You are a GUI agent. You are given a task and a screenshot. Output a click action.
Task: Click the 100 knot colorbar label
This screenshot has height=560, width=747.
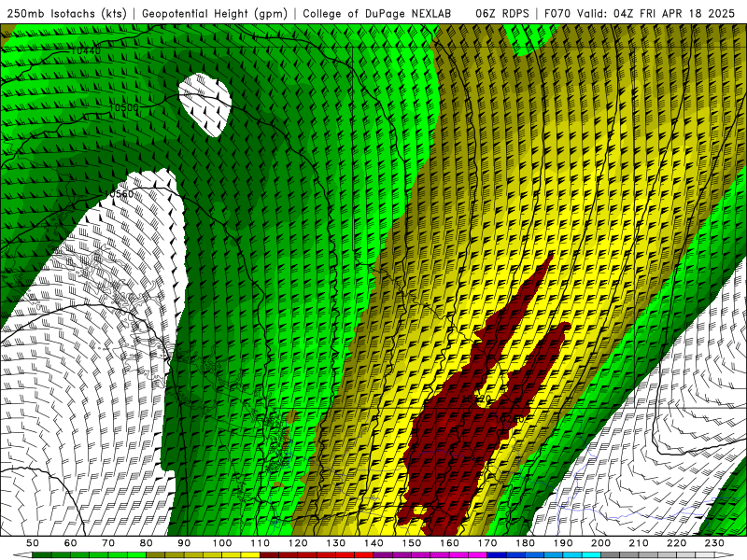coord(222,543)
